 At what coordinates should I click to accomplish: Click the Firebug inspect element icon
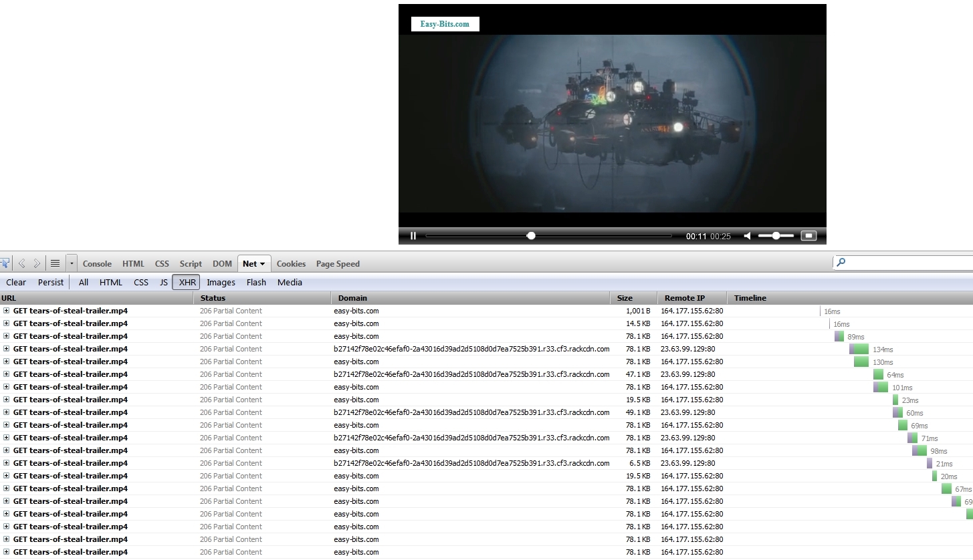tap(5, 263)
